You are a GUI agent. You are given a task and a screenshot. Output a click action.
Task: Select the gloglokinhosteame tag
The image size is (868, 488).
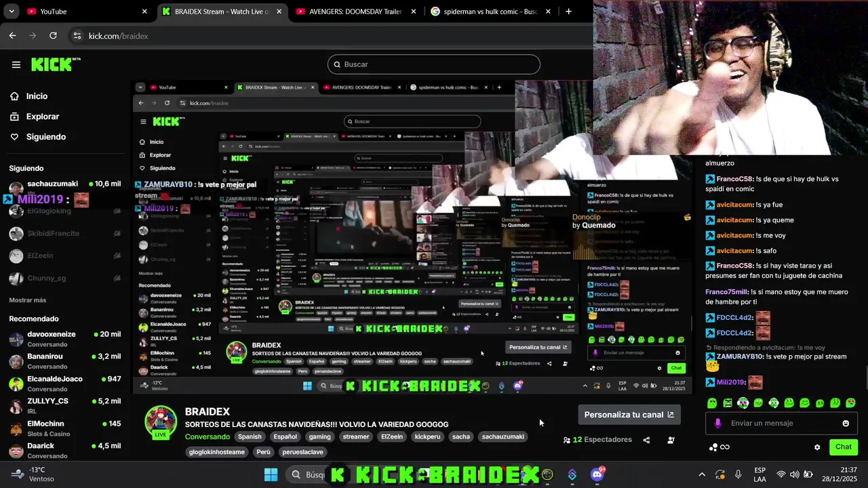pos(217,452)
